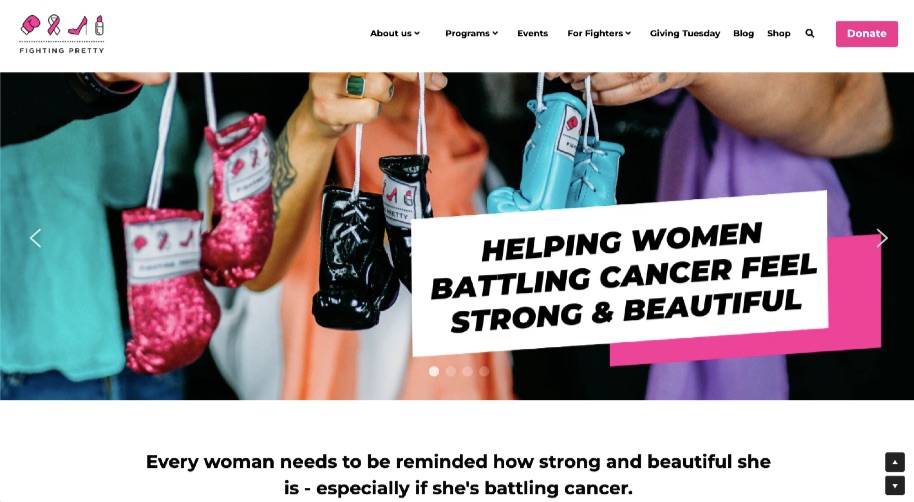Open the search magnifier icon
Image resolution: width=914 pixels, height=502 pixels.
(810, 33)
